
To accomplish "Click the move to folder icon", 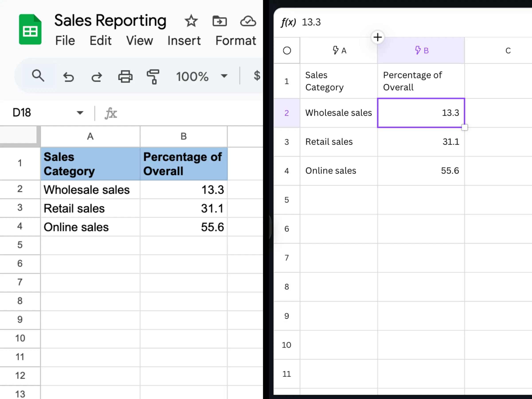I will (x=220, y=21).
